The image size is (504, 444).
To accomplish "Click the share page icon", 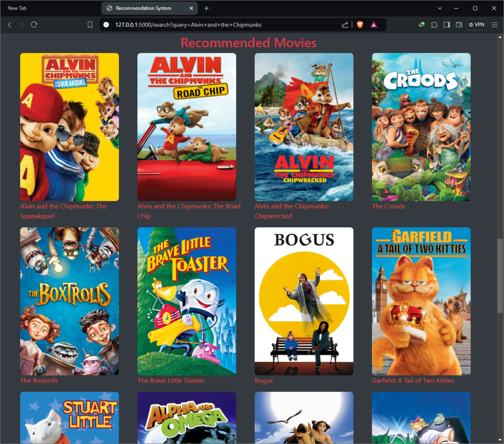I will click(x=345, y=25).
